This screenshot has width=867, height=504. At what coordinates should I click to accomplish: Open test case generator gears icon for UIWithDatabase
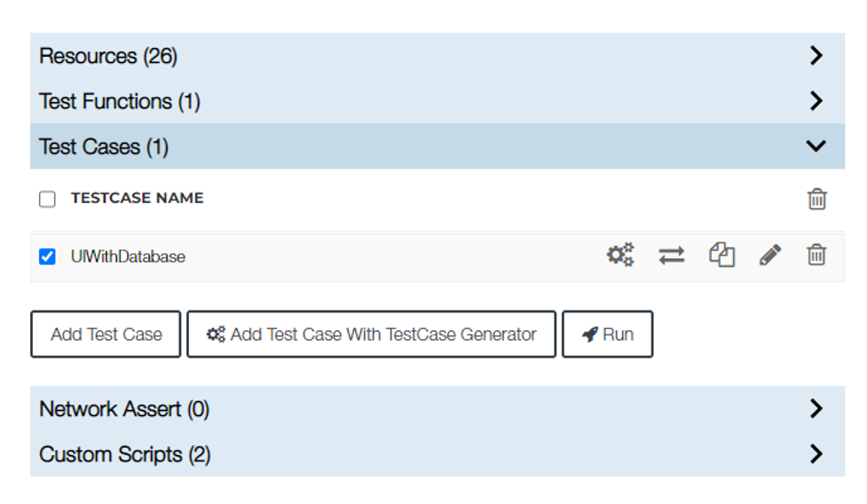click(619, 256)
